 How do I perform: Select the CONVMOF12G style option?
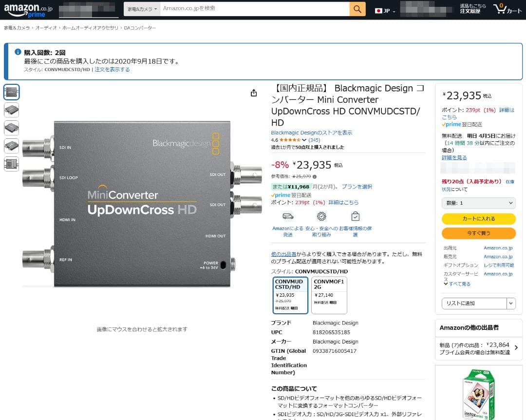pos(329,294)
